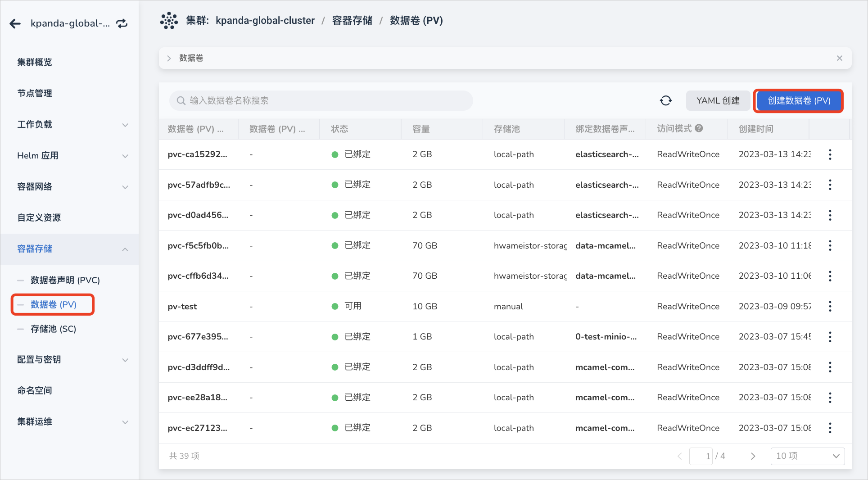
Task: Expand the 容器网络 menu
Action: click(125, 187)
